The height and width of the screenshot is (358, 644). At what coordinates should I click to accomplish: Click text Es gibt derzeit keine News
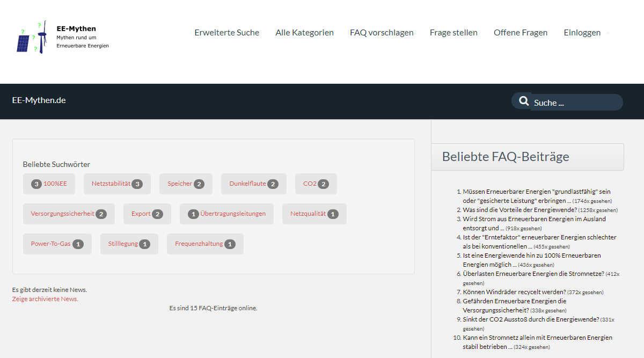pos(49,290)
